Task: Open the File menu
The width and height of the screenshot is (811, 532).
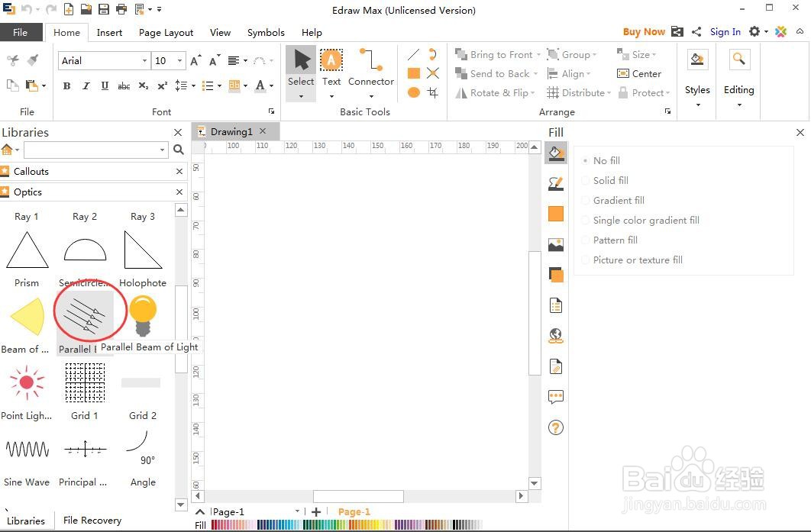Action: click(21, 32)
